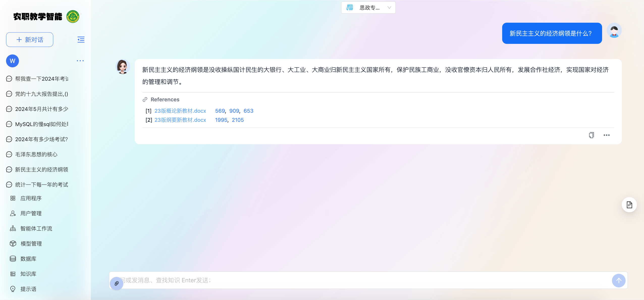Collapse the sidebar with menu-fold icon
This screenshot has width=644, height=300.
pyautogui.click(x=81, y=40)
